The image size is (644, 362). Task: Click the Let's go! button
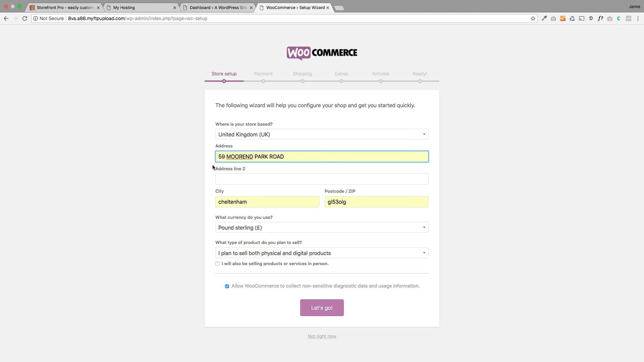(322, 308)
